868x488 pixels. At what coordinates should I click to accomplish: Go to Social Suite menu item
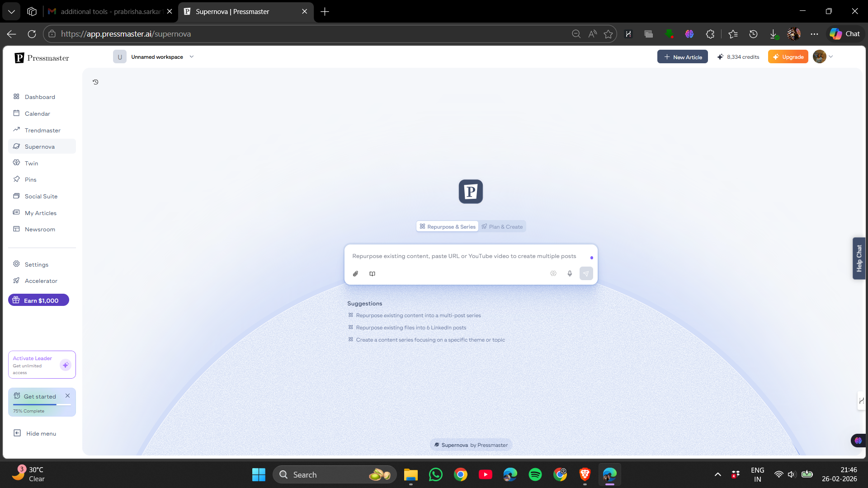click(41, 196)
